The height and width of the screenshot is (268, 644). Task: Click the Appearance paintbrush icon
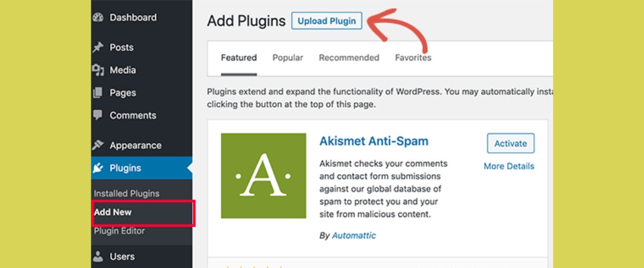[98, 145]
